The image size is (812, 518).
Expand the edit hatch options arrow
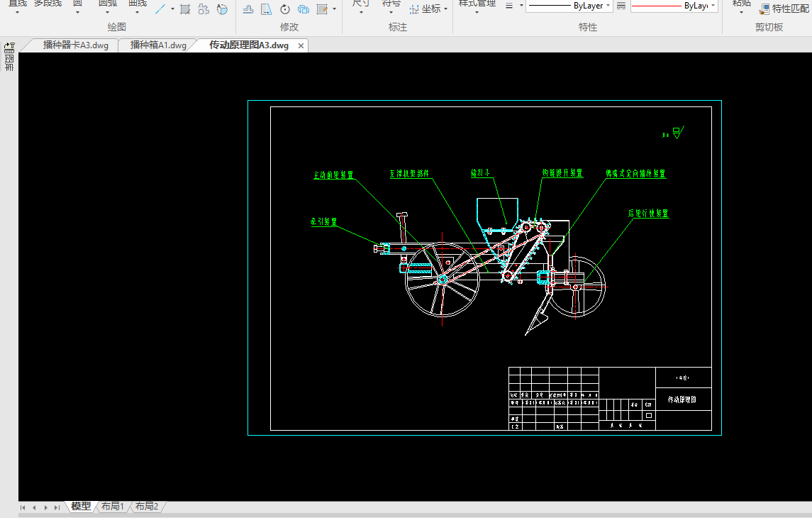coord(334,9)
